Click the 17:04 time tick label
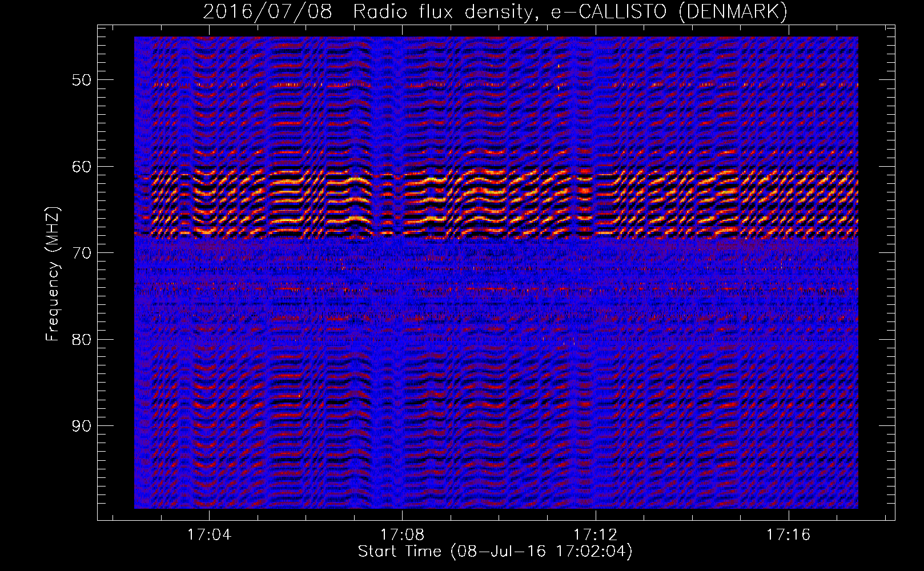The height and width of the screenshot is (571, 924). 209,534
